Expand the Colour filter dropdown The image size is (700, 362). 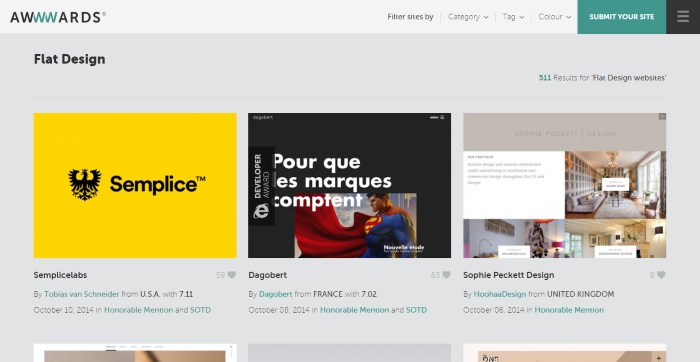click(x=554, y=17)
